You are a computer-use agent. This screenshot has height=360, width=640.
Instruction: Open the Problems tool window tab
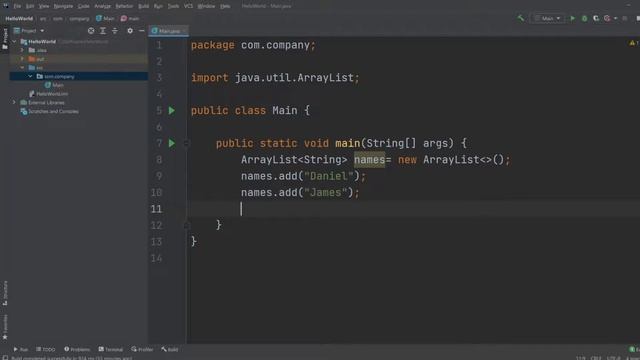[77, 349]
